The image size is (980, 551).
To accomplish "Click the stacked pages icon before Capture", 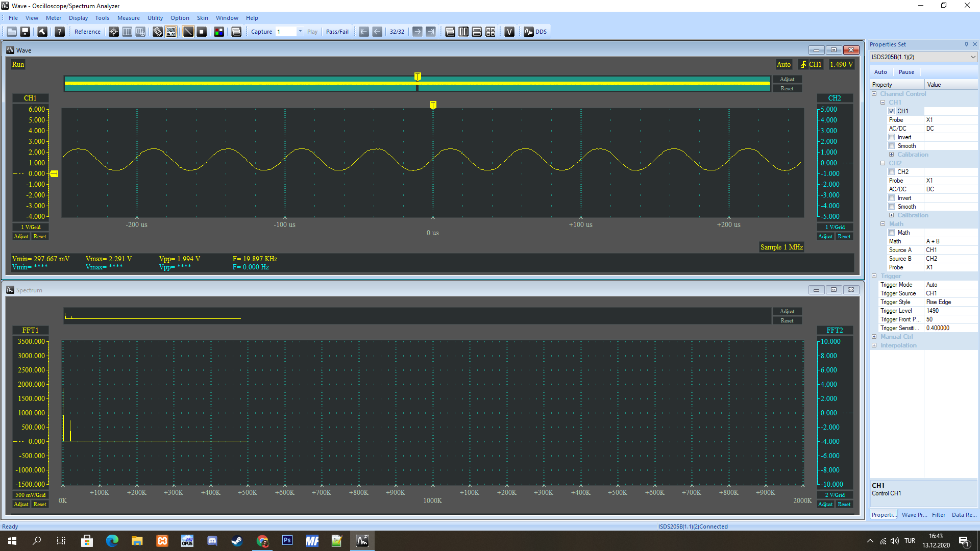I will 236,32.
